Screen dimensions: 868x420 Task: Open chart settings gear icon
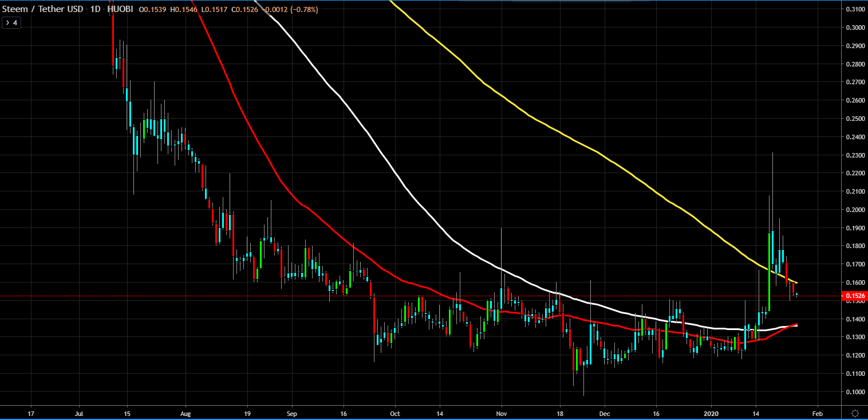pyautogui.click(x=855, y=413)
